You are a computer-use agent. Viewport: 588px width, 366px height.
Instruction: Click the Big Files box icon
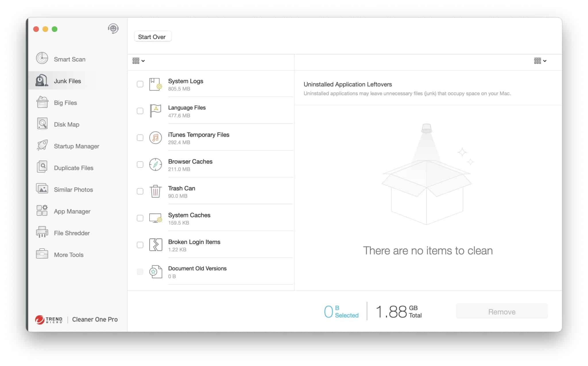coord(42,102)
